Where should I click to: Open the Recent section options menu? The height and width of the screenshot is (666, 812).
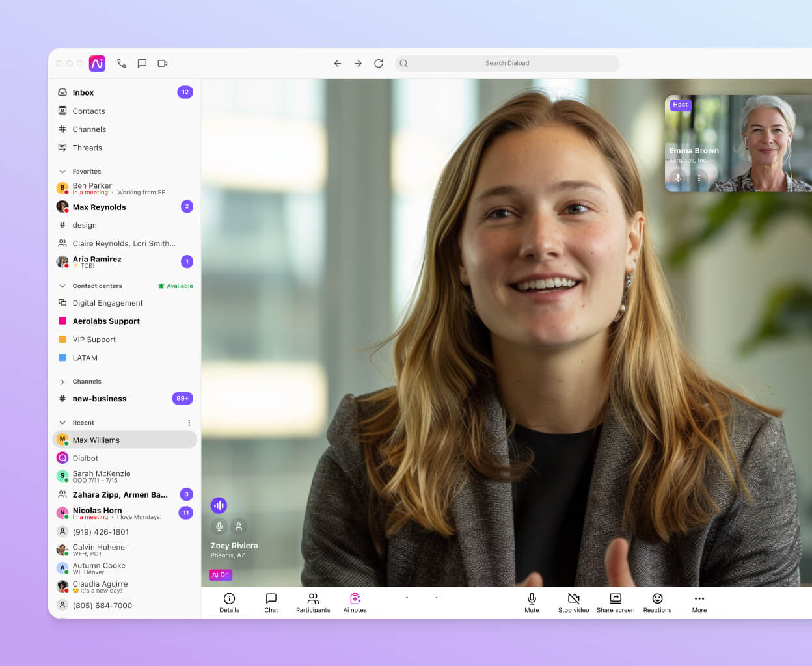(x=189, y=422)
